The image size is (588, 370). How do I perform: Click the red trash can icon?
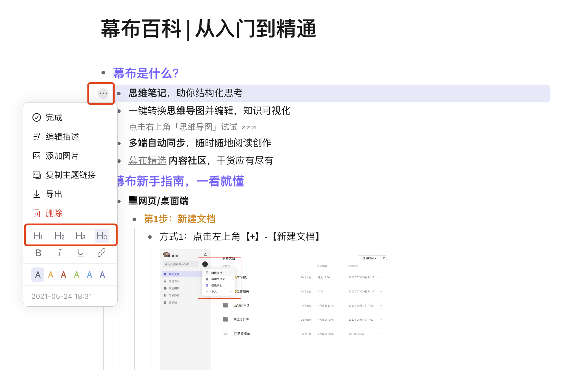[x=36, y=213]
